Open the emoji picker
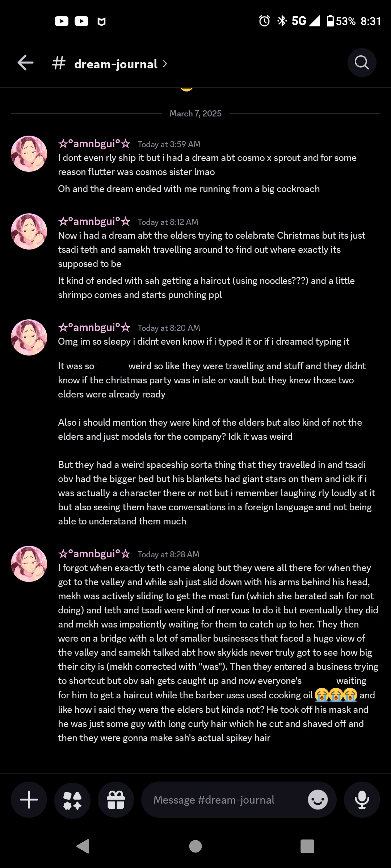The image size is (391, 868). click(317, 800)
